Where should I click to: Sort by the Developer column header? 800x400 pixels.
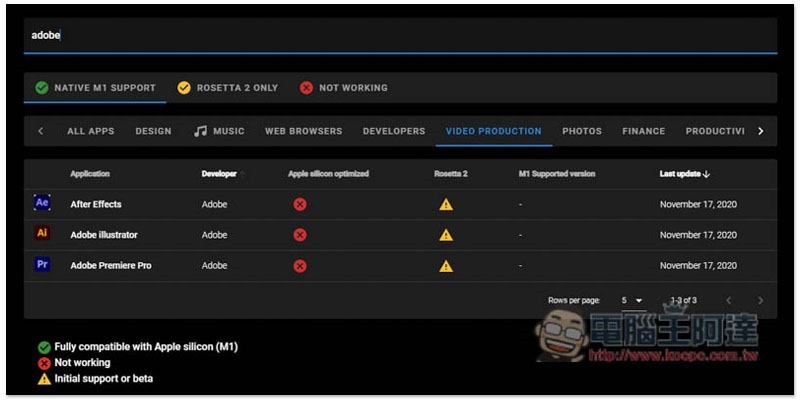tap(219, 174)
